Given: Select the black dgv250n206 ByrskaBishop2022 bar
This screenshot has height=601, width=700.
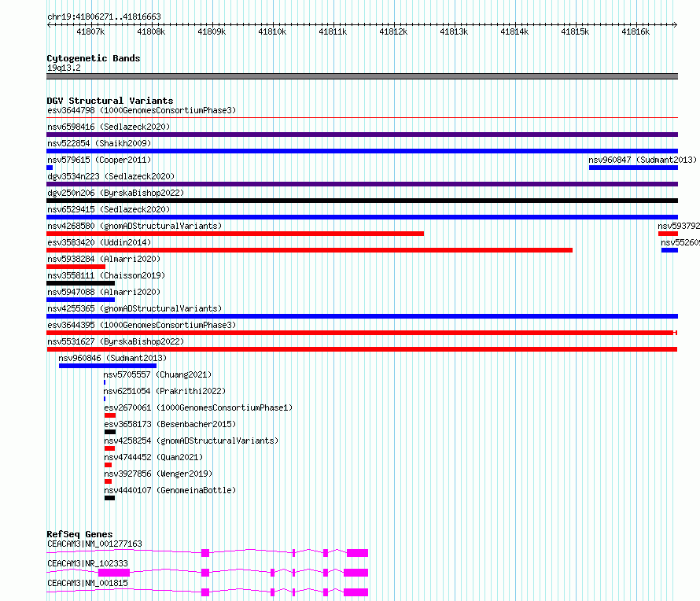Looking at the screenshot, I should coord(362,201).
